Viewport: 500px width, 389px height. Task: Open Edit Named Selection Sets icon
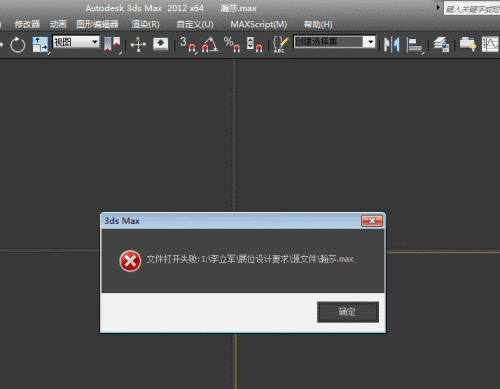click(x=281, y=44)
